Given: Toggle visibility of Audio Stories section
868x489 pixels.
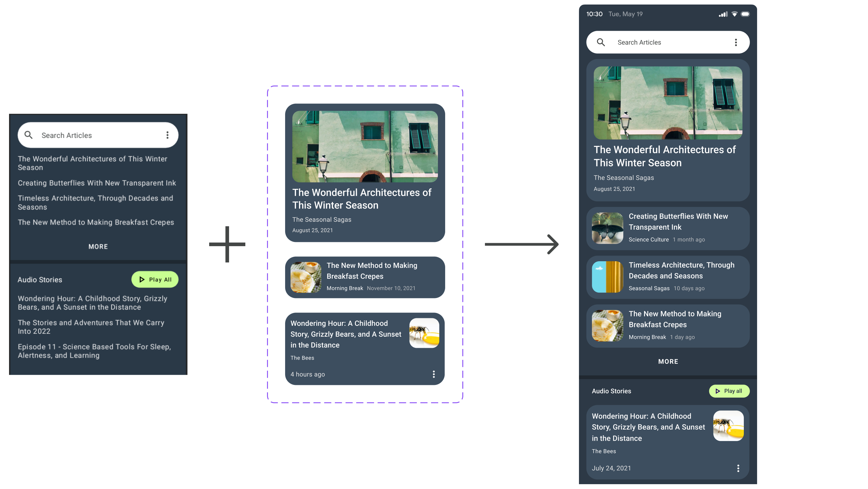Looking at the screenshot, I should (x=610, y=391).
